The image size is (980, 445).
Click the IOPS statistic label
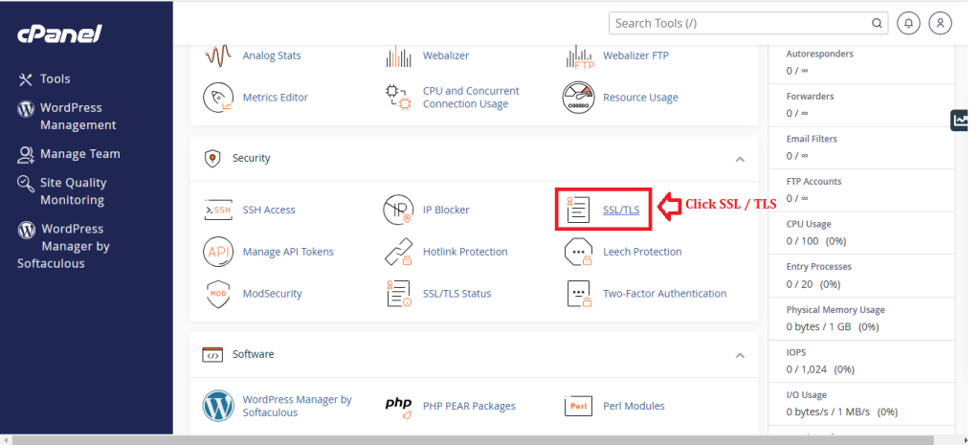pyautogui.click(x=796, y=352)
